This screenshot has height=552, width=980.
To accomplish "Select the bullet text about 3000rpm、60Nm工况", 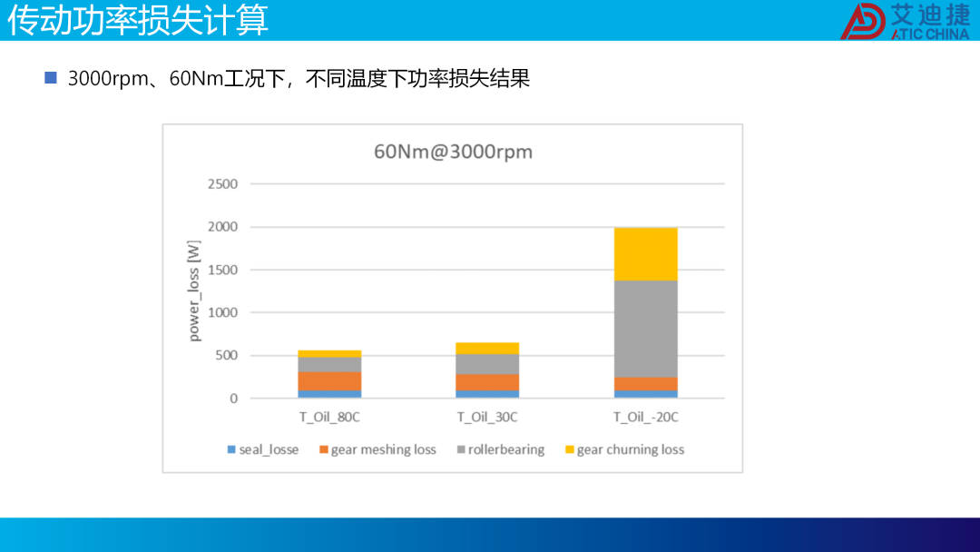I will tap(299, 78).
